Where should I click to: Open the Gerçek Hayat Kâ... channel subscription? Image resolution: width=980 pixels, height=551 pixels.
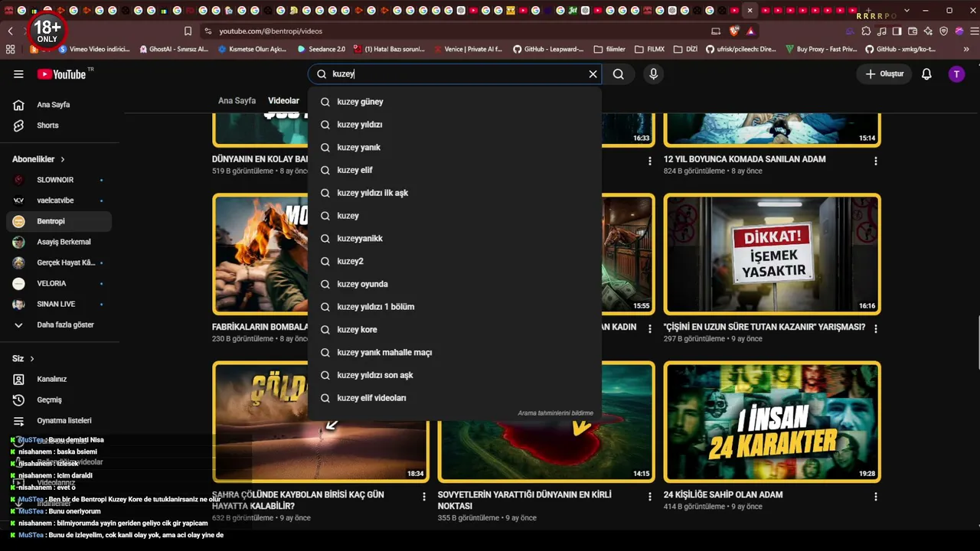click(x=59, y=262)
